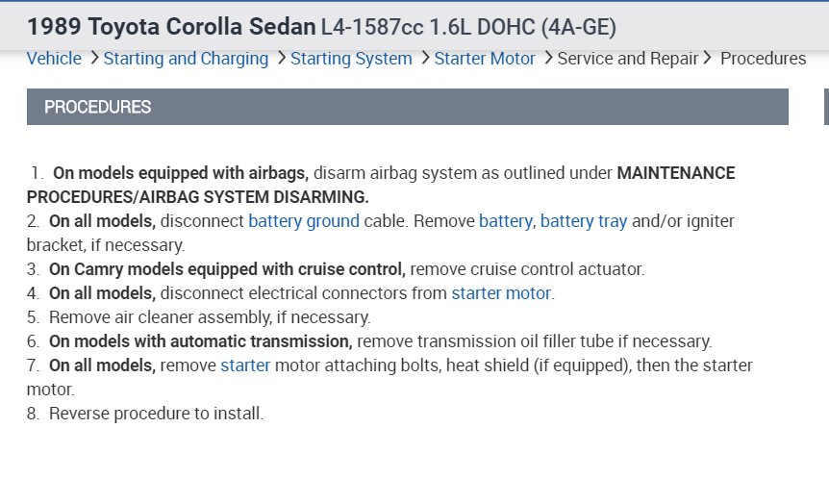Viewport: 829px width, 504px height.
Task: Click the chevron before Service and Repair
Action: [x=548, y=58]
